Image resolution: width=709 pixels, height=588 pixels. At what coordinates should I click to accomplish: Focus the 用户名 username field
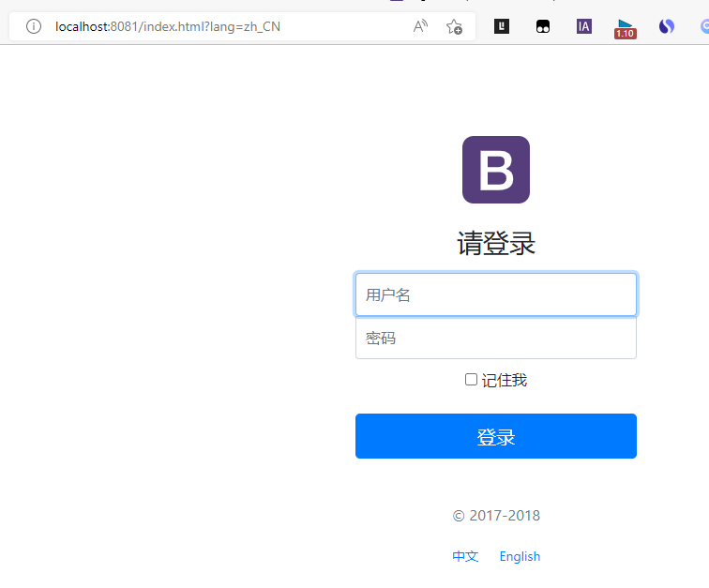(495, 294)
